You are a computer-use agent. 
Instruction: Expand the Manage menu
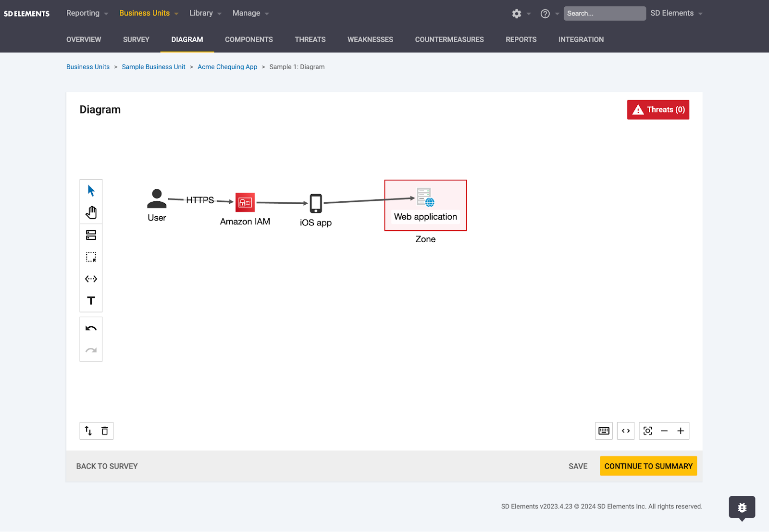[x=250, y=13]
